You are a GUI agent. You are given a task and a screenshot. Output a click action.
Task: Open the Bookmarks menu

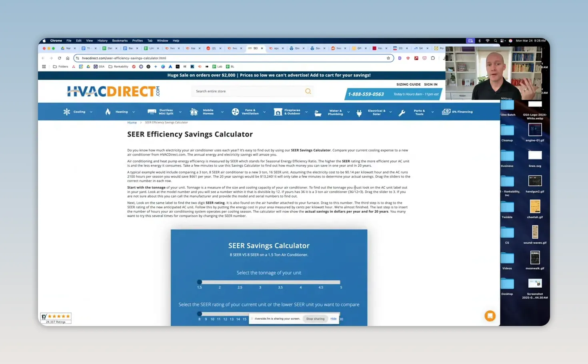pyautogui.click(x=120, y=41)
